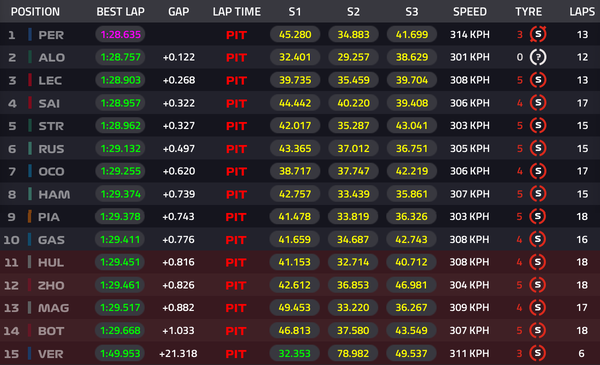Click the green S1 time 32.353 for VER
Image resolution: width=600 pixels, height=365 pixels.
pos(294,353)
